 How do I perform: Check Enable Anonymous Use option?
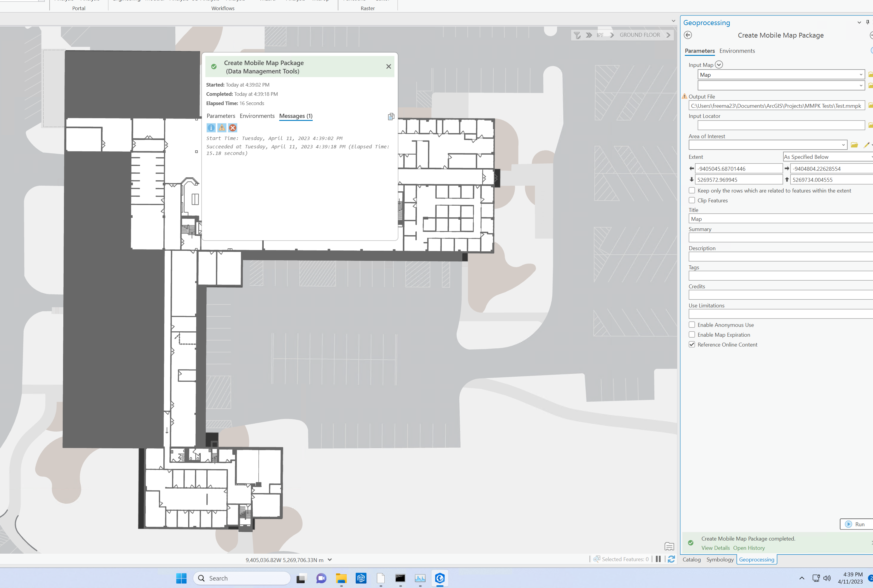point(692,325)
